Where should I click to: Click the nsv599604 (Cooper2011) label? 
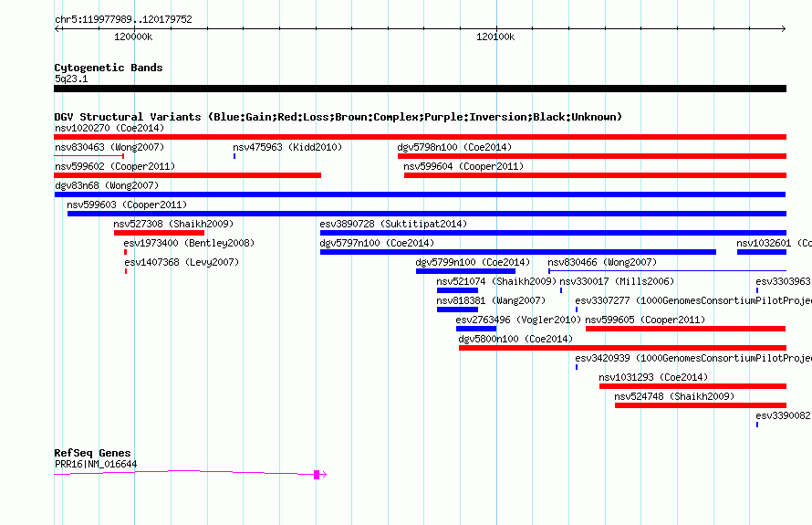point(463,166)
